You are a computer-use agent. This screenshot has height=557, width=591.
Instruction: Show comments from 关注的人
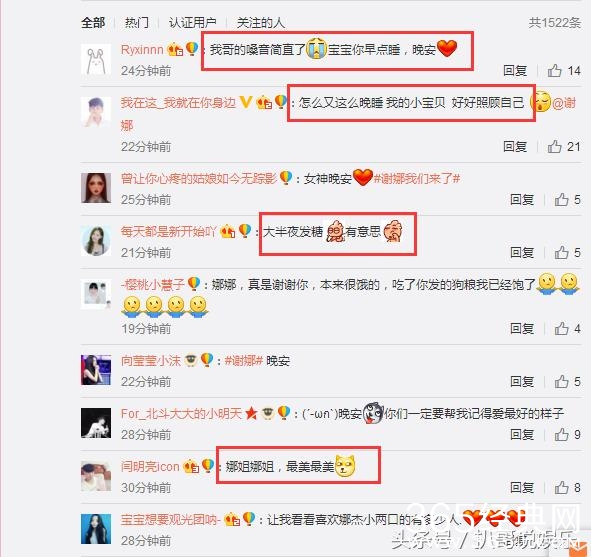261,23
